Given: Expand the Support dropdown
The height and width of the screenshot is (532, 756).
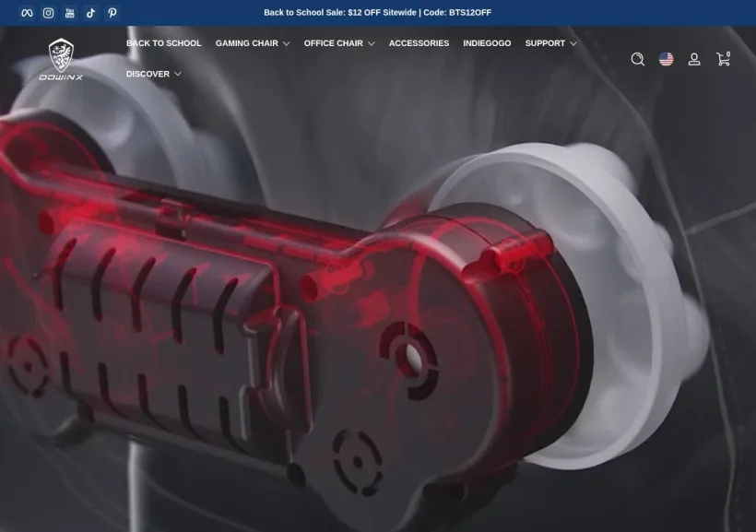Looking at the screenshot, I should pos(551,43).
